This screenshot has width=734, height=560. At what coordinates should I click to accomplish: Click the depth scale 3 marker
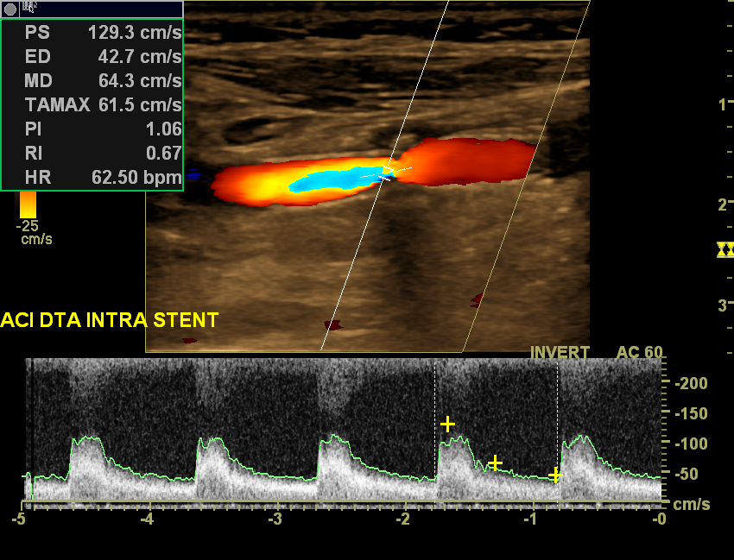pyautogui.click(x=723, y=305)
